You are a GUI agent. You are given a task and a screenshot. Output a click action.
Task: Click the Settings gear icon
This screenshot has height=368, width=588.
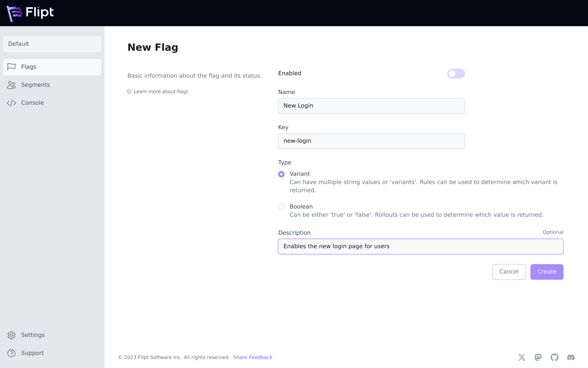coord(11,335)
